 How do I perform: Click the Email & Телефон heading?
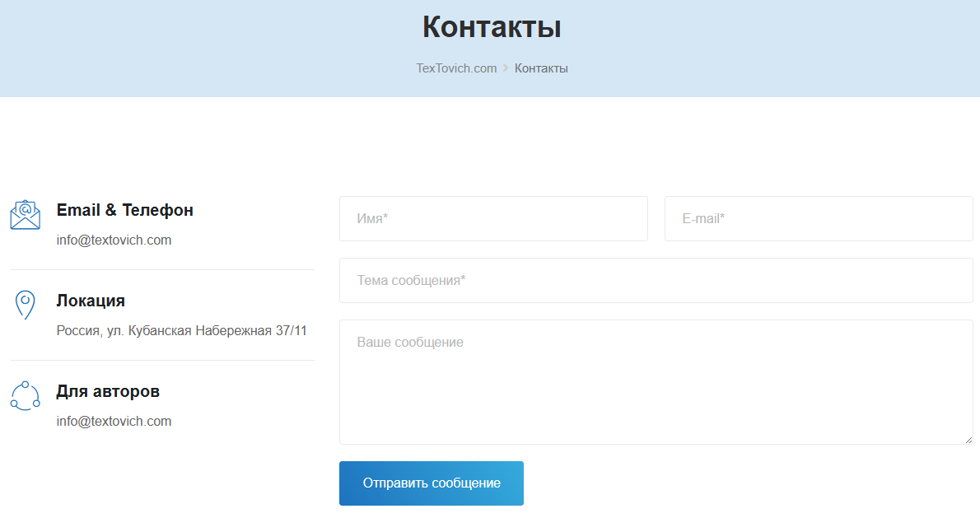125,210
